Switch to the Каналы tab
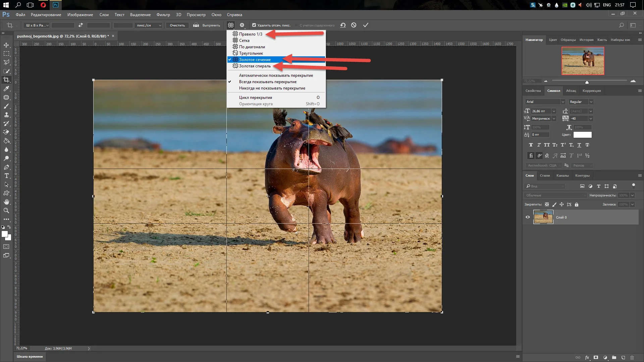 [562, 176]
